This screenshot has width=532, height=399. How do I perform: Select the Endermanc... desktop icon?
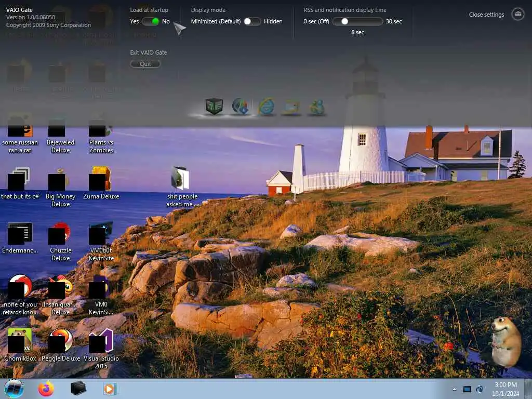point(20,237)
